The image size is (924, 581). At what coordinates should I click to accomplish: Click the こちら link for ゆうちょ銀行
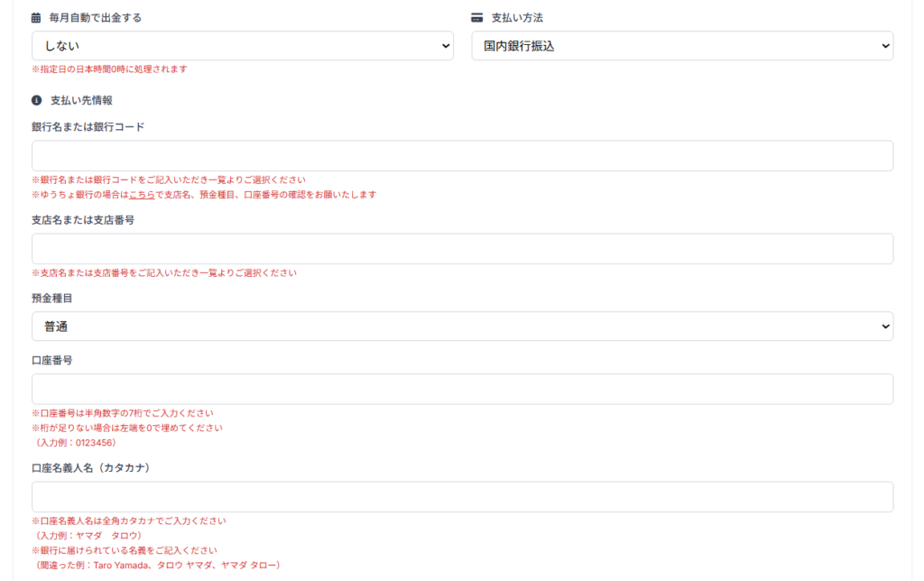click(142, 193)
